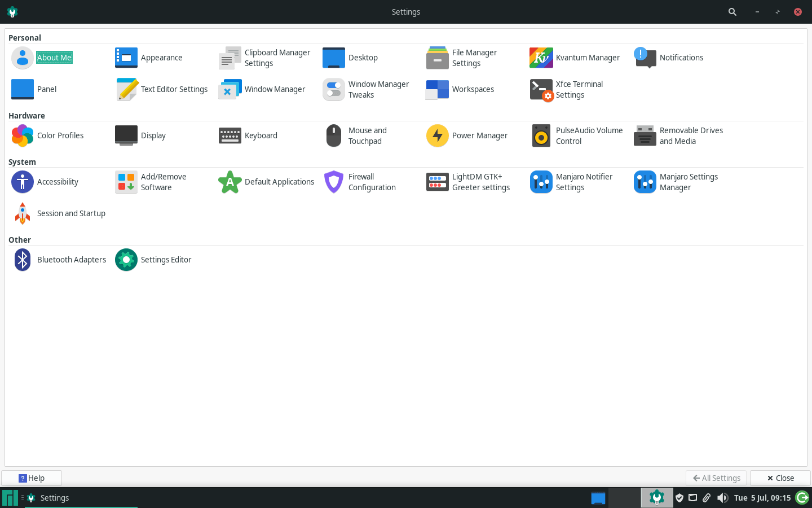Click the blue desktop icon in taskbar
Image resolution: width=812 pixels, height=508 pixels.
598,498
